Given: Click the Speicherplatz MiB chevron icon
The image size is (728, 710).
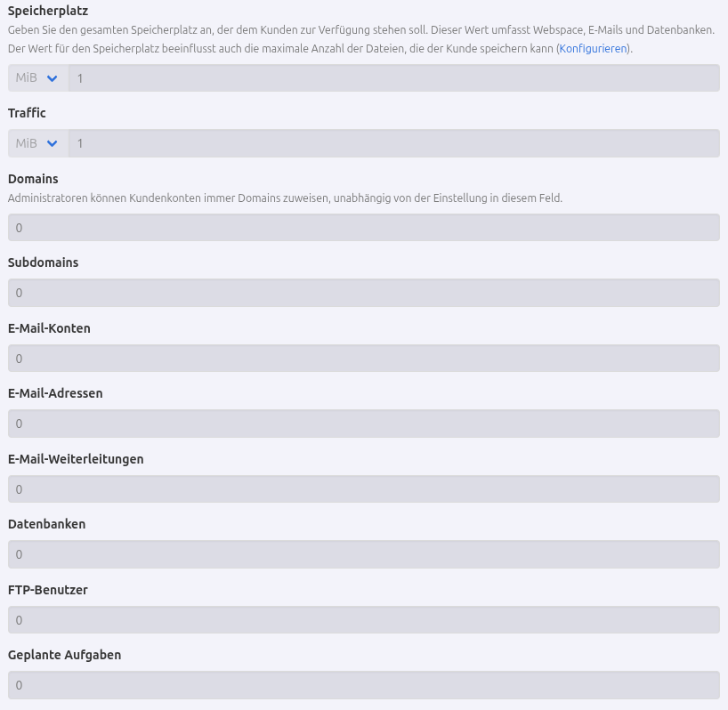Looking at the screenshot, I should pos(52,78).
